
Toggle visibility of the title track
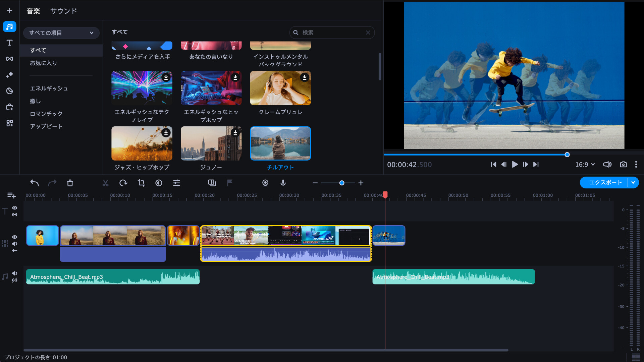[15, 208]
